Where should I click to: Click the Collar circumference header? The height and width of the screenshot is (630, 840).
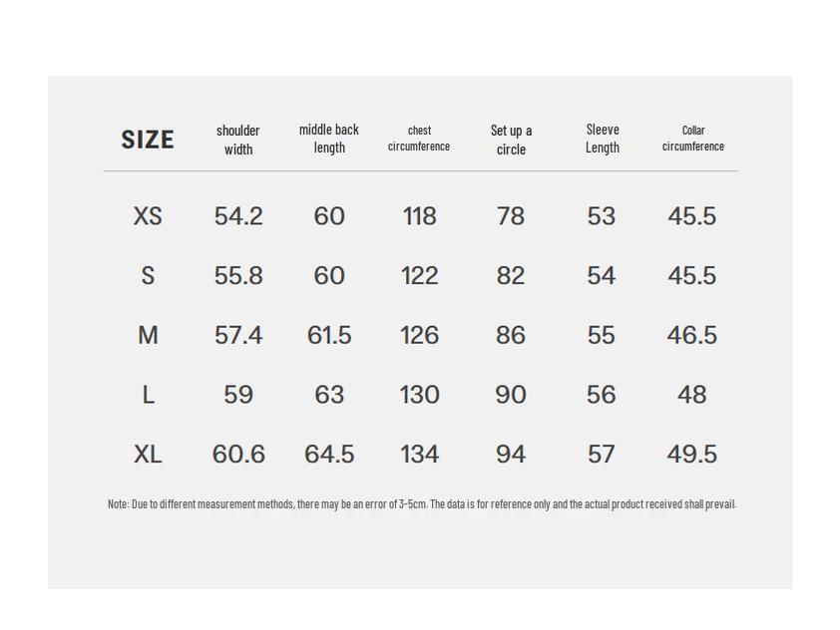[x=693, y=139]
